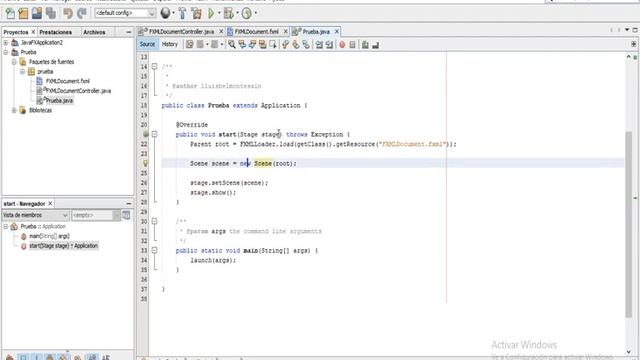Click the Build Project hammer icon
640x360 pixels.
(182, 13)
